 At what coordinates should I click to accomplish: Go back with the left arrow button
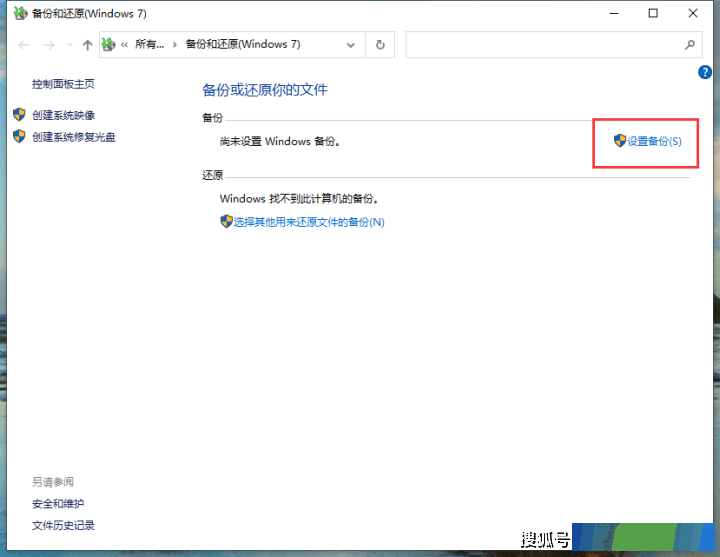[24, 45]
